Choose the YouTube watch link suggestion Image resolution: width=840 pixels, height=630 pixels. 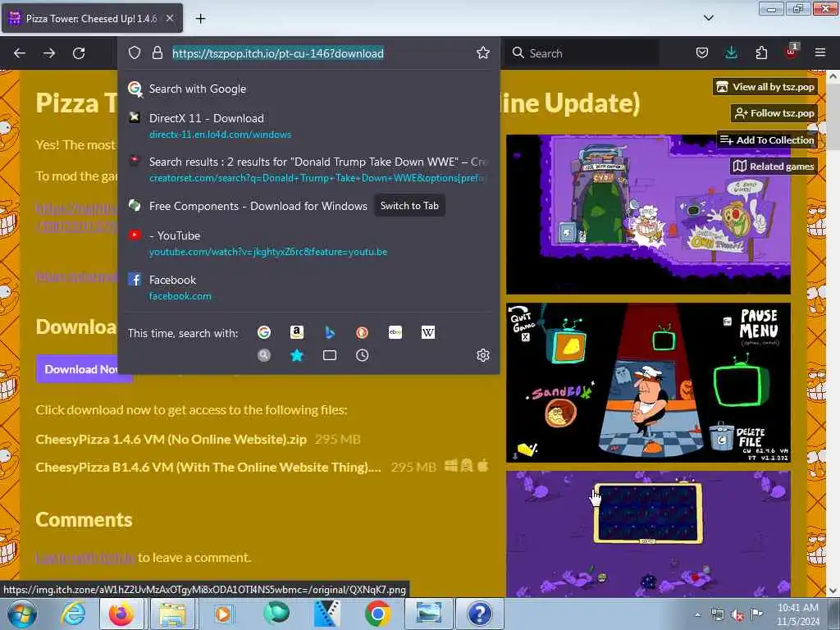308,243
